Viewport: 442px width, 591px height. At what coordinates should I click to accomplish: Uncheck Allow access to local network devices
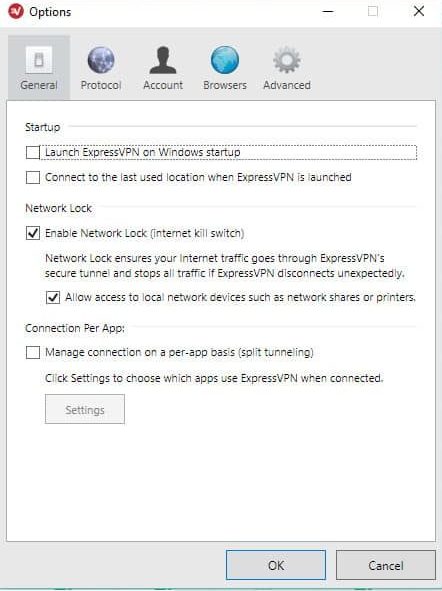click(x=53, y=297)
